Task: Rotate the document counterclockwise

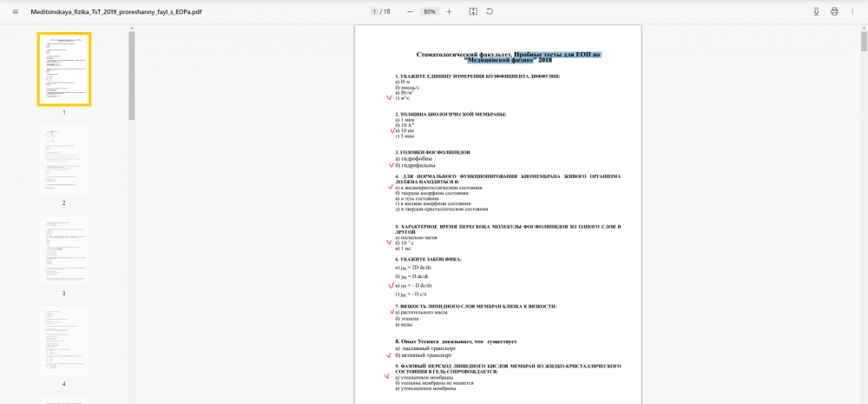Action: click(490, 11)
